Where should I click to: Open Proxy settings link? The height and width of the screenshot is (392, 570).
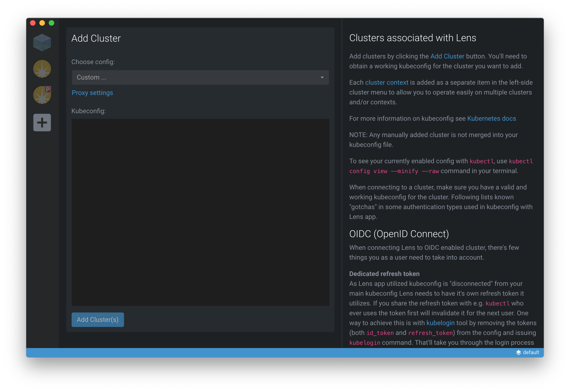pos(92,93)
